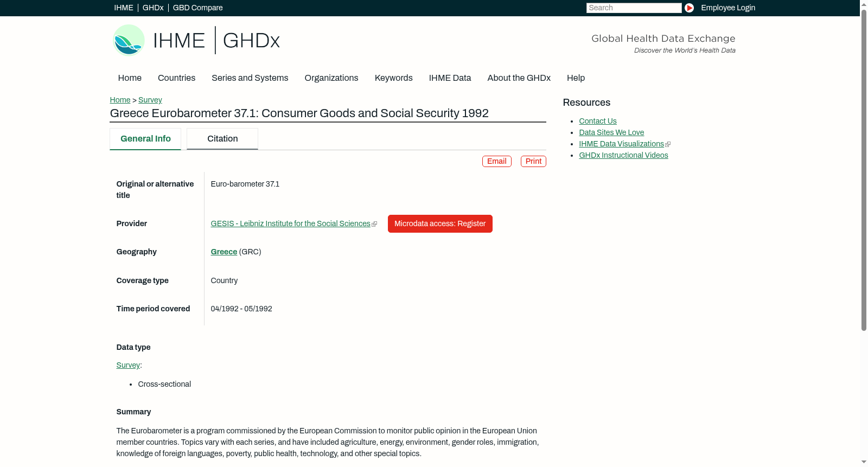Click the red search submit arrow

tap(689, 8)
